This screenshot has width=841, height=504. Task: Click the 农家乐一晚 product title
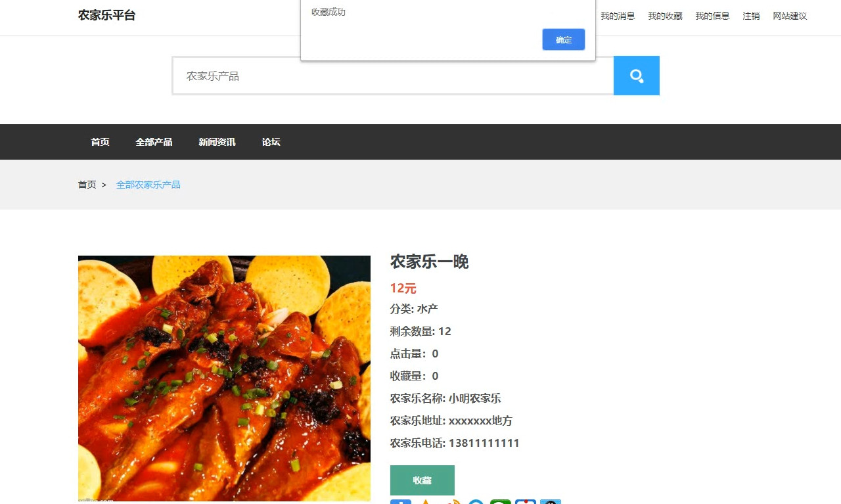click(x=429, y=262)
